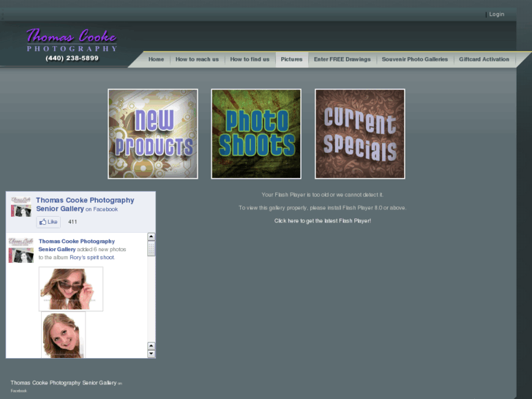Viewport: 532px width, 399px height.
Task: Open the Current Specials tile
Action: pyautogui.click(x=360, y=134)
